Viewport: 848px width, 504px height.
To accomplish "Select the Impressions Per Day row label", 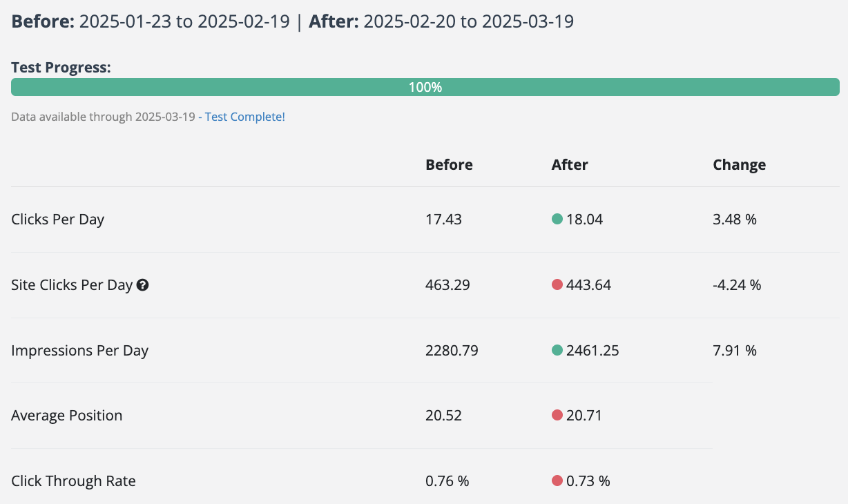I will (80, 350).
